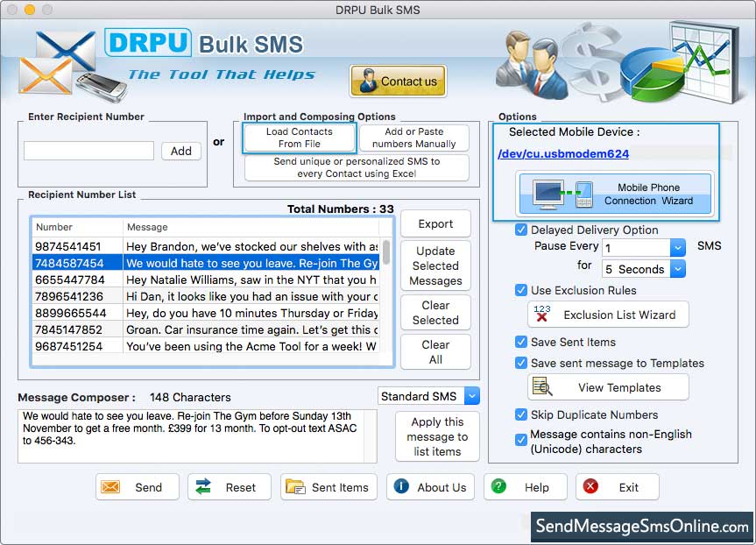Click the envelope icon on Send button
This screenshot has width=756, height=545.
(x=110, y=486)
